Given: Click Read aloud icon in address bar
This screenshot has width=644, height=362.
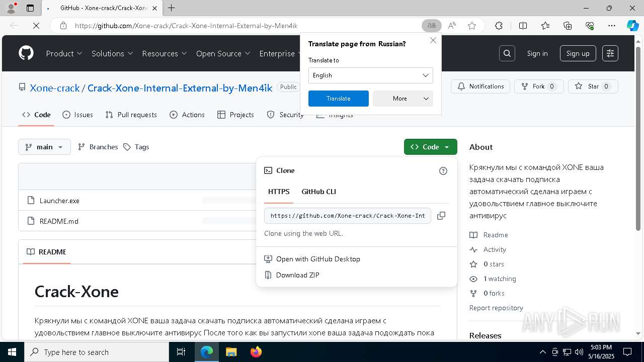Looking at the screenshot, I should (452, 26).
